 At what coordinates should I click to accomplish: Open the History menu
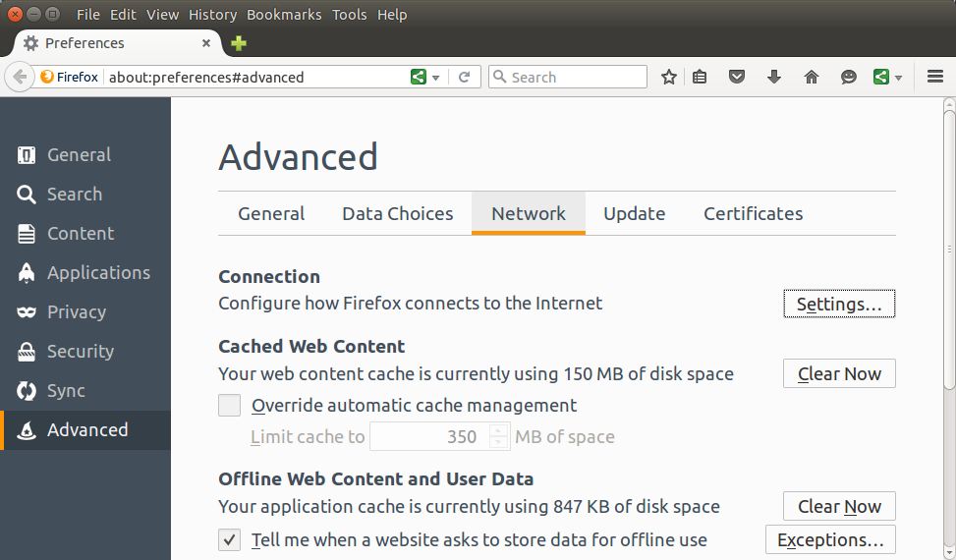213,15
